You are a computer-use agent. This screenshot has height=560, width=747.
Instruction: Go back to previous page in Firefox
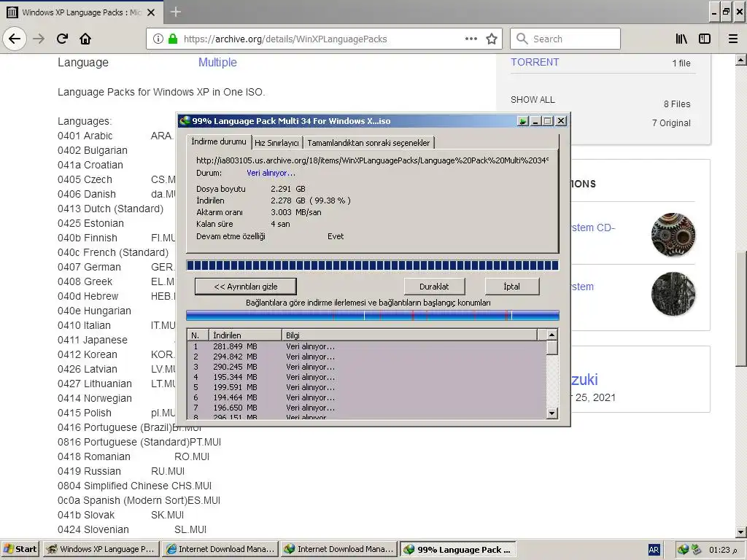(15, 39)
